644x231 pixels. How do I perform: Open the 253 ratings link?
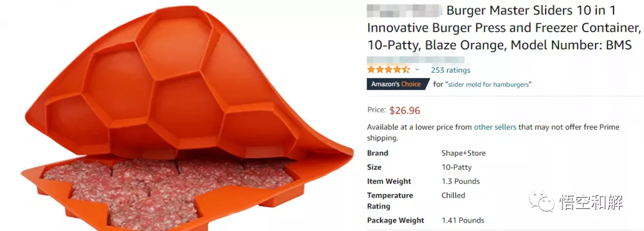click(x=451, y=70)
